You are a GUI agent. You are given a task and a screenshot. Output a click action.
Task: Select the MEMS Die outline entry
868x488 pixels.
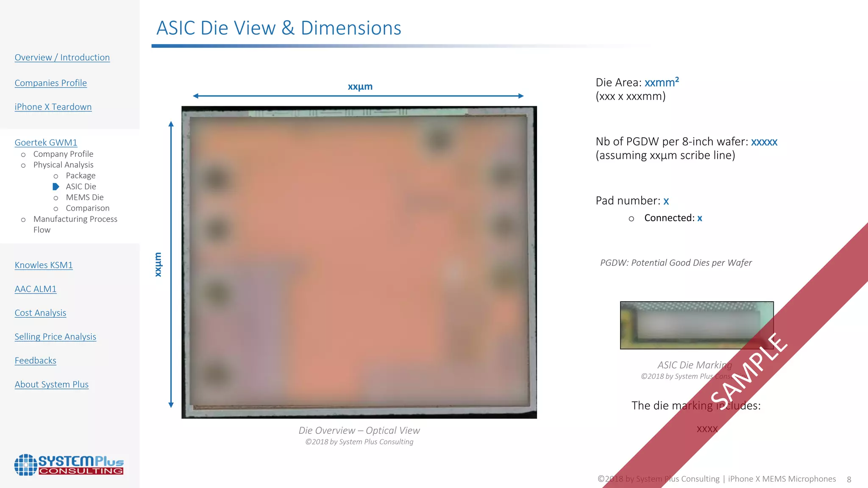84,197
